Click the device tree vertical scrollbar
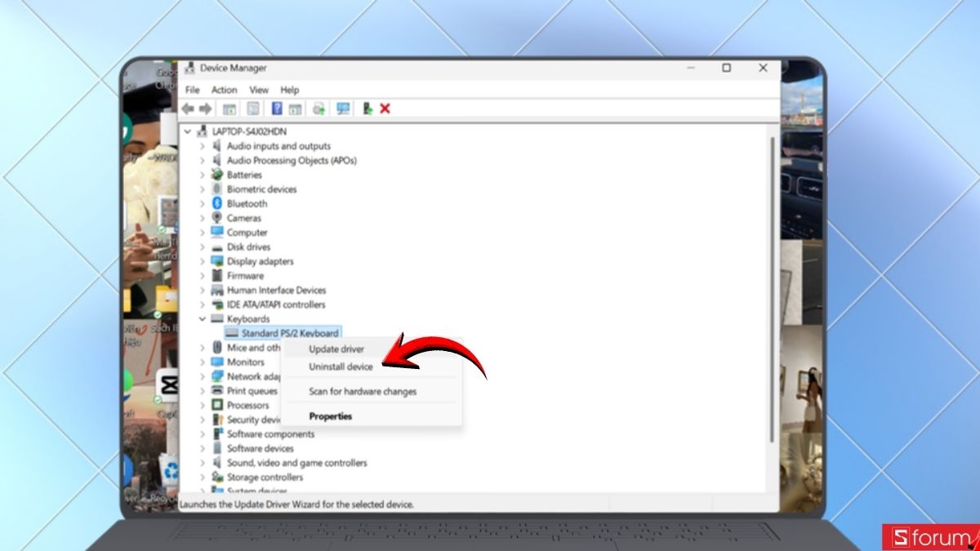Screen dimensions: 980x551 [x=772, y=290]
